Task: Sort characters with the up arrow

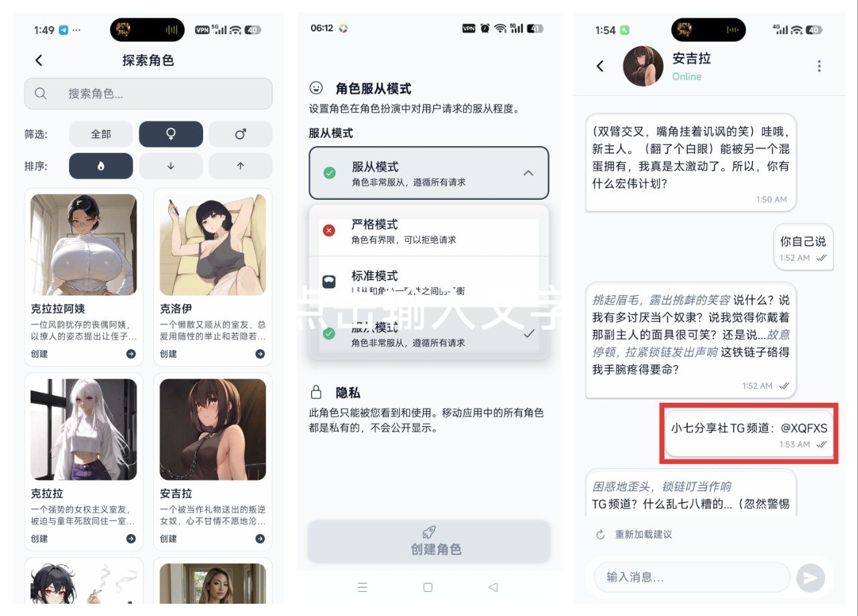Action: tap(240, 166)
